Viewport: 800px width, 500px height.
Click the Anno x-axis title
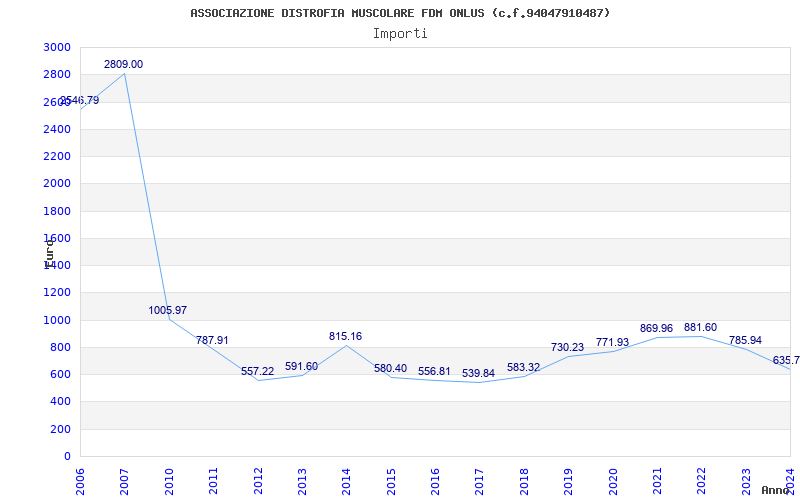776,490
